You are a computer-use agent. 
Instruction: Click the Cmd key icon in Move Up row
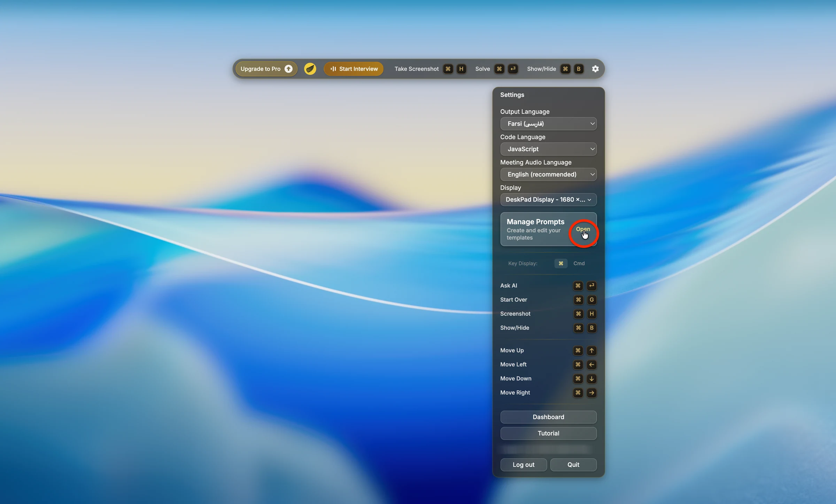(578, 351)
